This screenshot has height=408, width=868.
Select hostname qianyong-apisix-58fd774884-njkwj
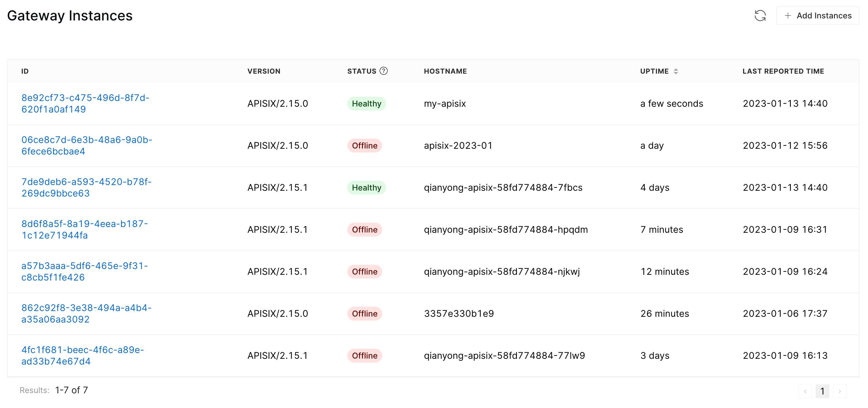pyautogui.click(x=502, y=272)
